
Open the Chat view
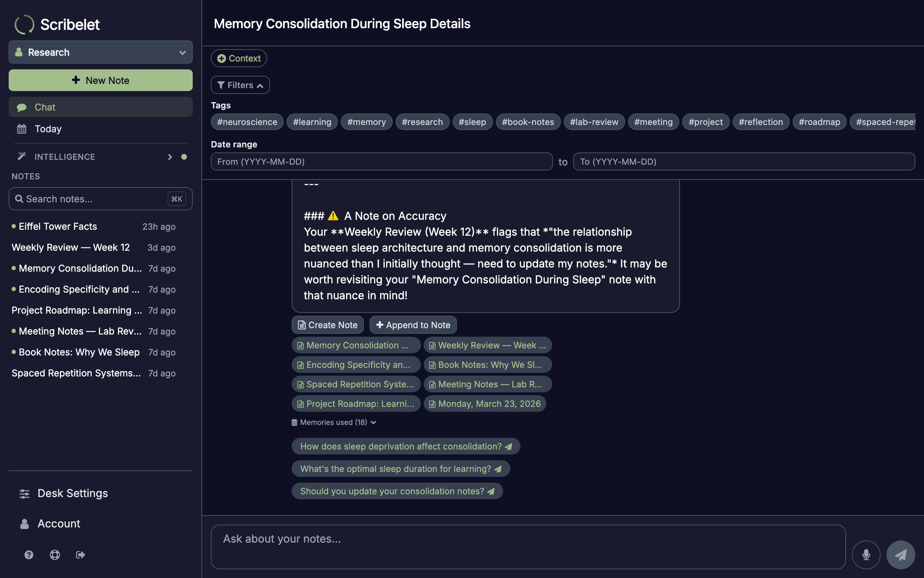click(x=100, y=107)
